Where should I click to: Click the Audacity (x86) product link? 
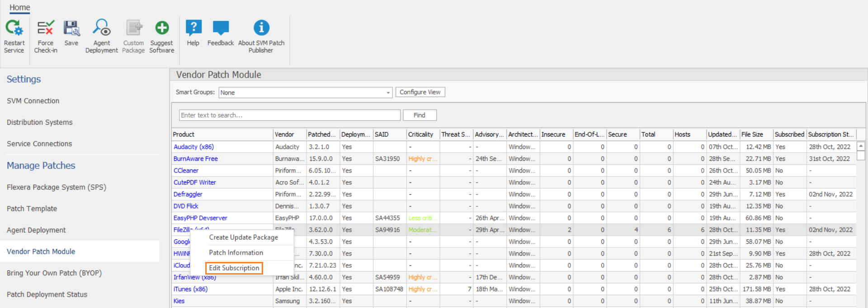point(193,147)
